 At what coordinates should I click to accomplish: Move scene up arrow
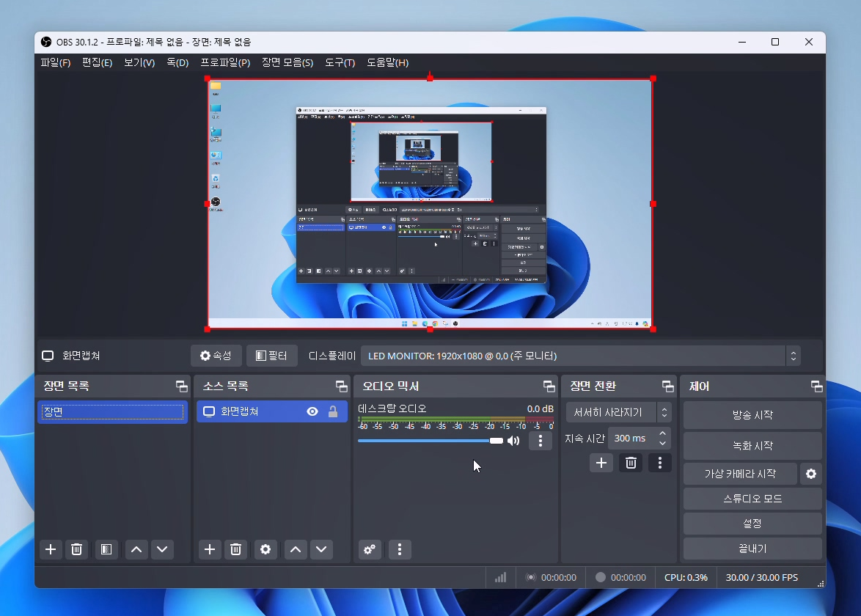coord(136,549)
